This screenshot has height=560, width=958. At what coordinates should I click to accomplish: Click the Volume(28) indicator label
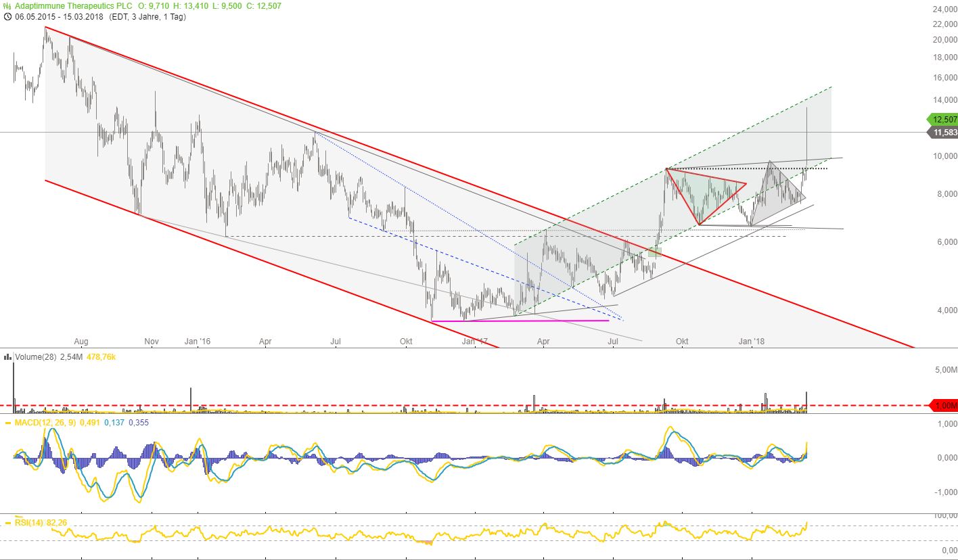35,356
